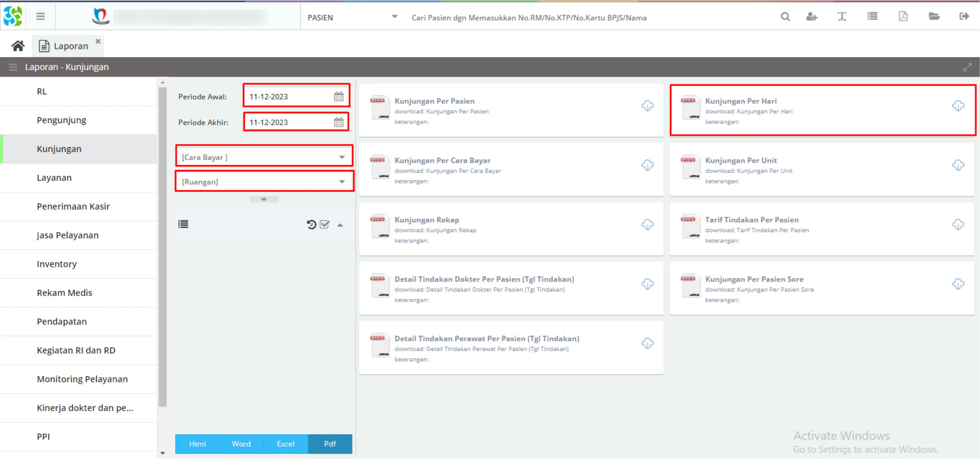The image size is (980, 460).
Task: Download Tarif Tindakan Per Pasien report
Action: [958, 224]
